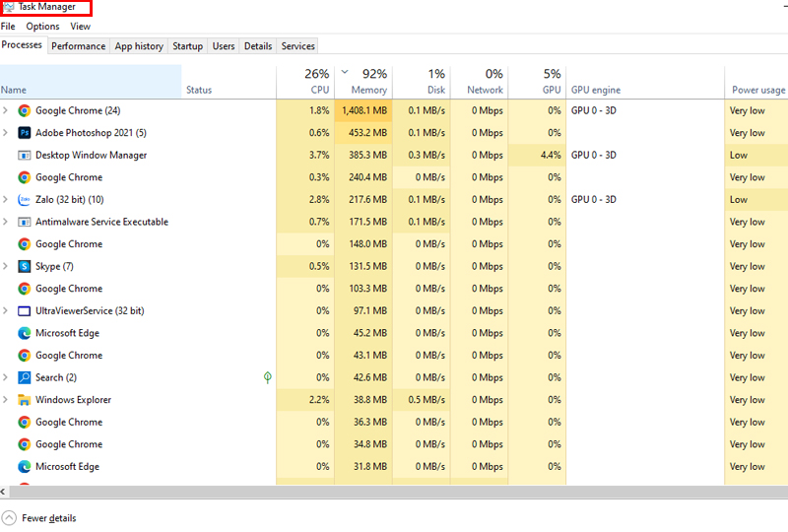Expand the Skype (7) process group

6,267
